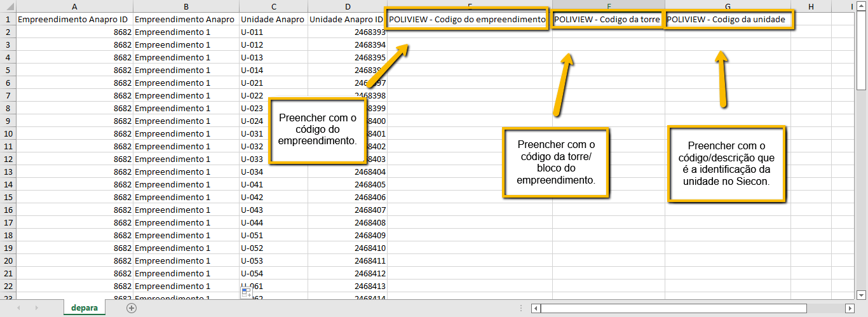Open the depara sheet tab
This screenshot has width=868, height=317.
click(85, 308)
